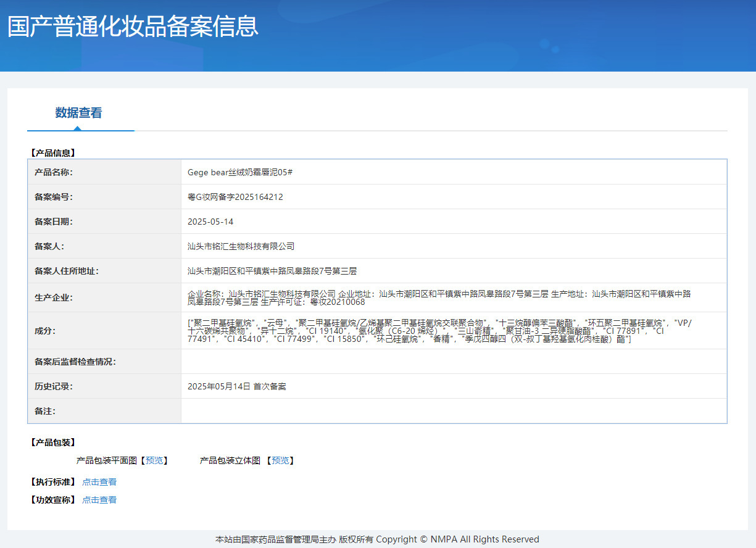Click the 生产企业 details cell

coord(454,297)
